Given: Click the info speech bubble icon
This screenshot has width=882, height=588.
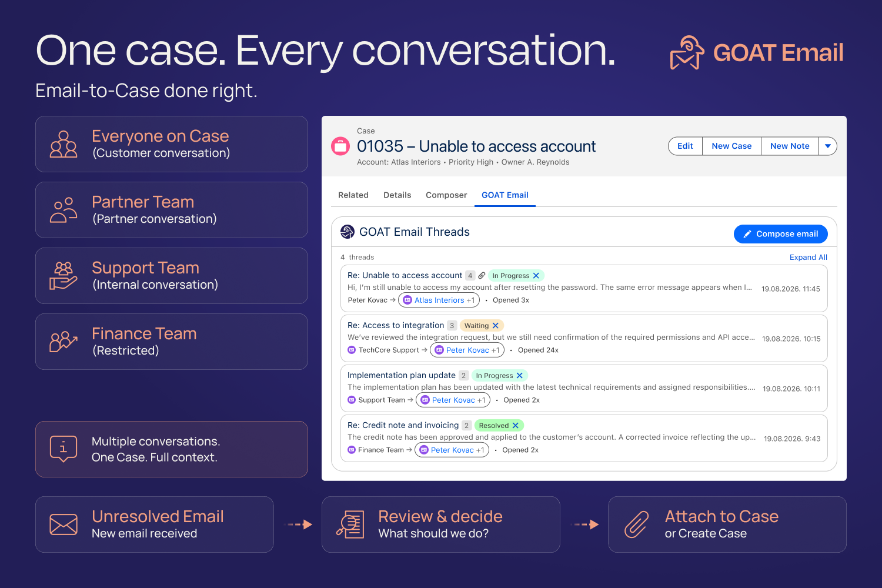Looking at the screenshot, I should pos(64,449).
